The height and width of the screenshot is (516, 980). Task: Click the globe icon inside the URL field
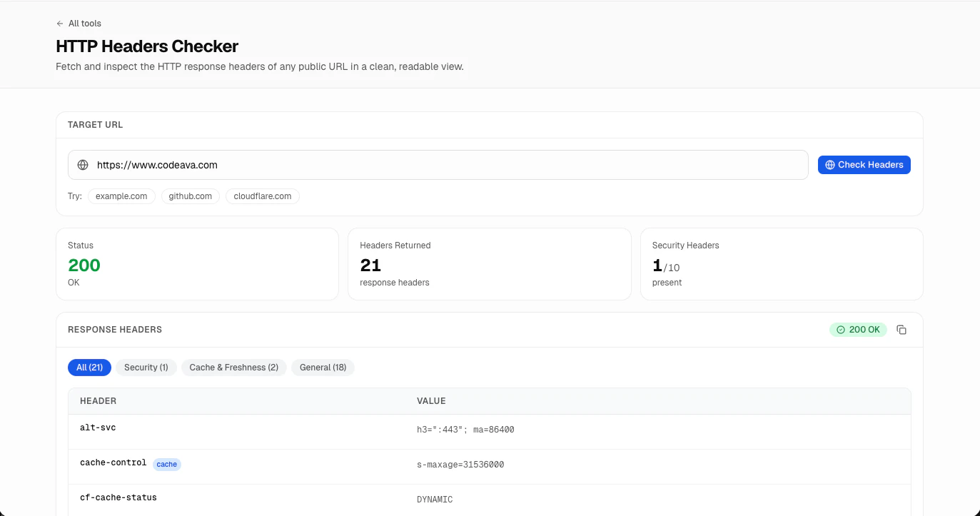tap(83, 164)
